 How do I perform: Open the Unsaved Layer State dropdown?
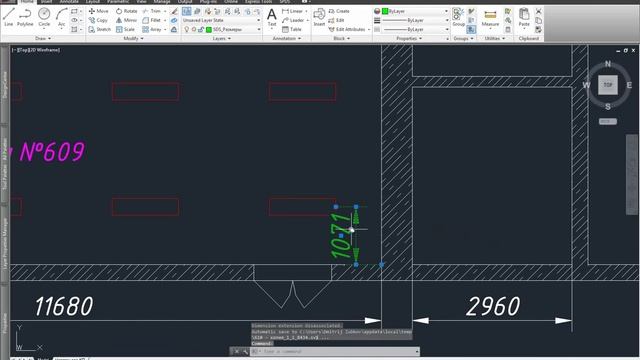tap(221, 20)
